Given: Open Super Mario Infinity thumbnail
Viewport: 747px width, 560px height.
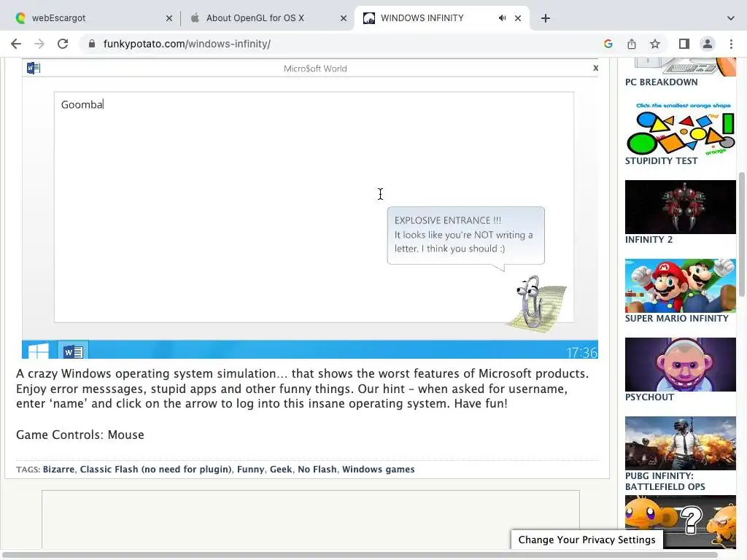Looking at the screenshot, I should 681,286.
